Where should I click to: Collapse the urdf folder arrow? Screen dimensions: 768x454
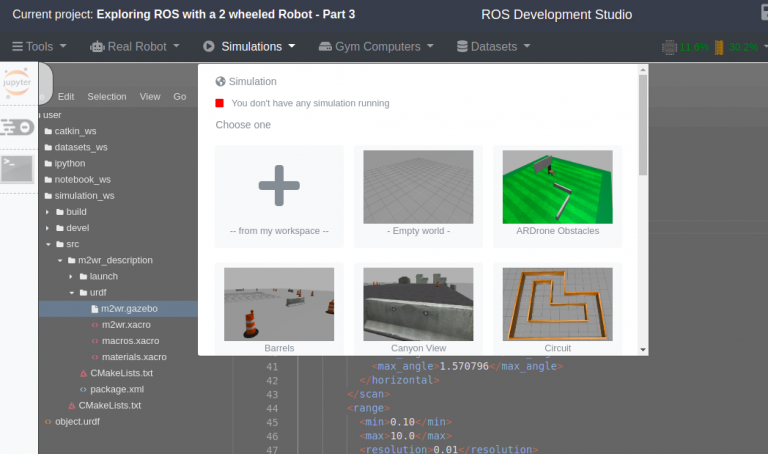pos(72,292)
